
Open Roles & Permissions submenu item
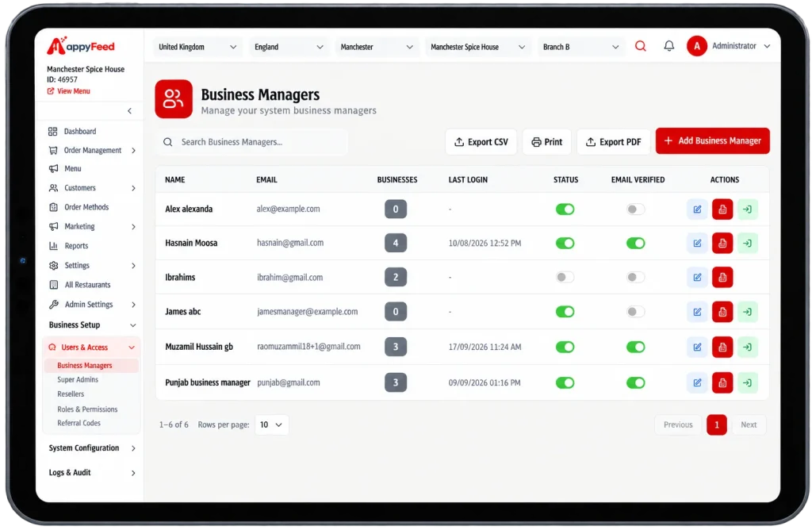(x=87, y=409)
